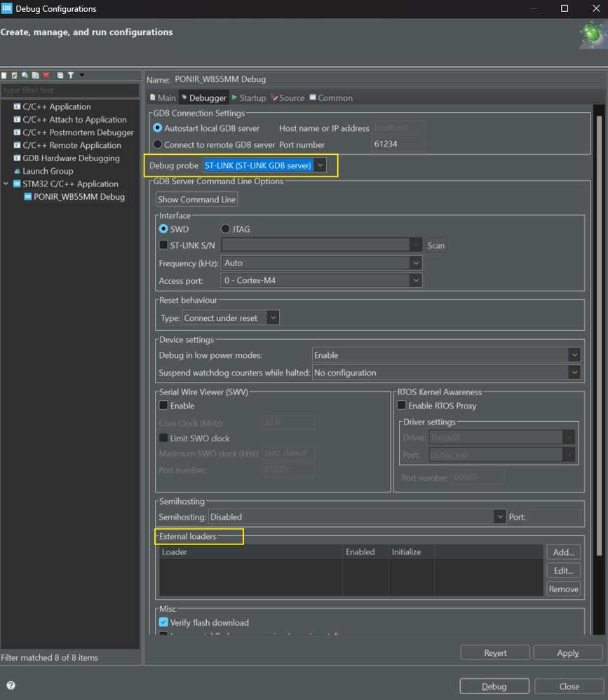Switch to the Startup tab
This screenshot has height=700, width=608.
coord(249,98)
